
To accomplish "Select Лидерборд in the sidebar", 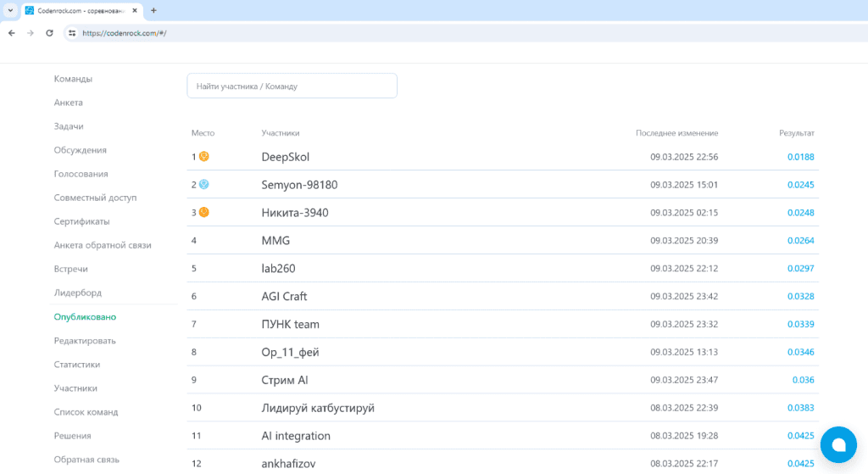I will [x=78, y=293].
